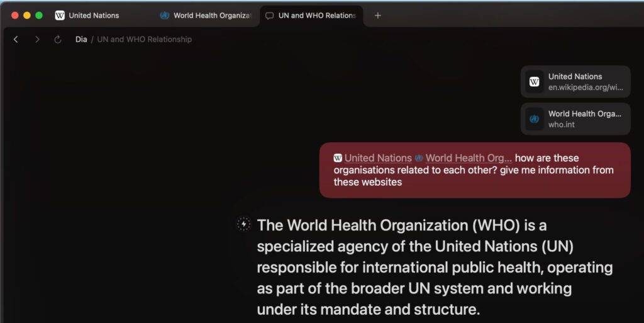Open a new tab with plus button
Viewport: 644px width, 323px height.
(x=378, y=16)
